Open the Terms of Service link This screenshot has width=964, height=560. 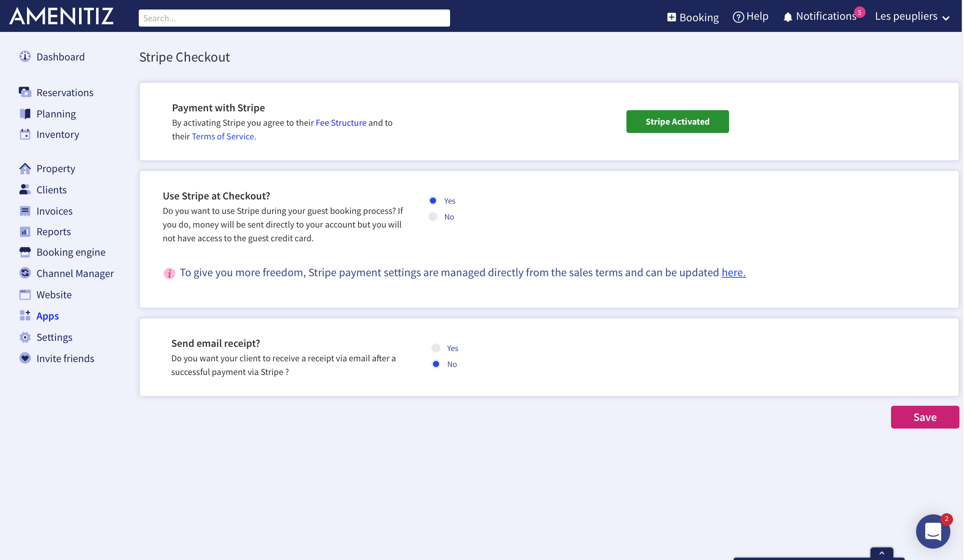point(224,136)
